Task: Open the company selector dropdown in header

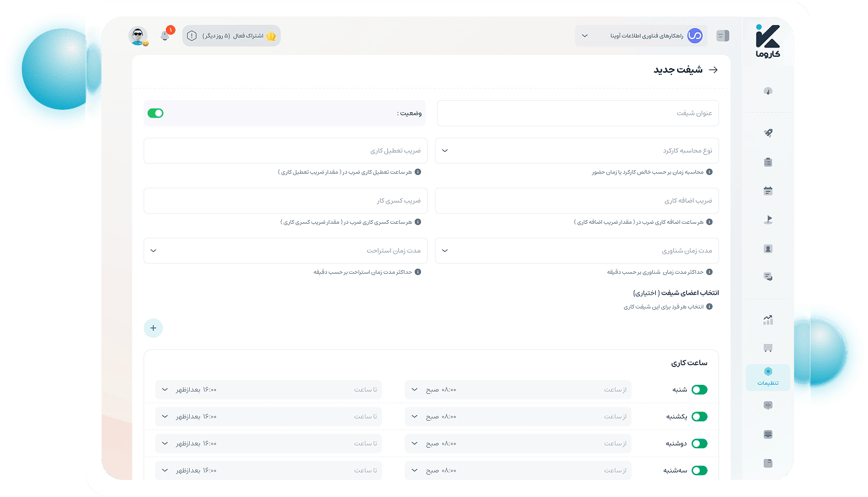Action: (x=641, y=36)
